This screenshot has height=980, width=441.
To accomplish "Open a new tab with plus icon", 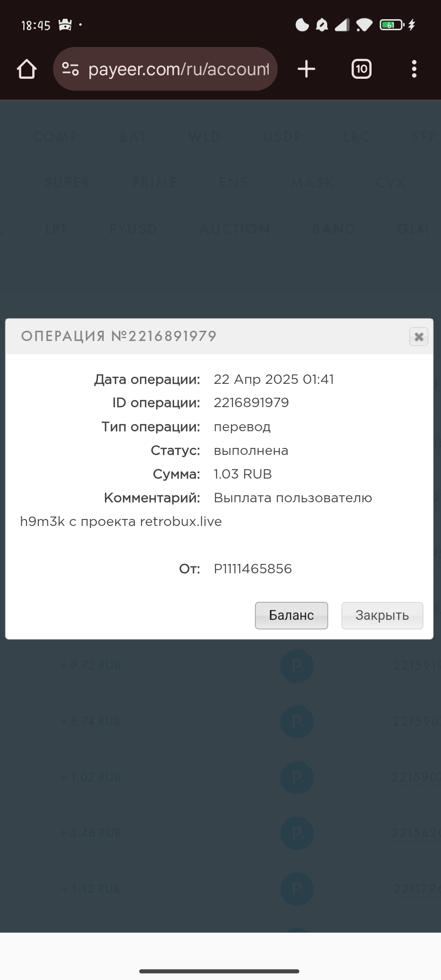I will click(x=306, y=69).
